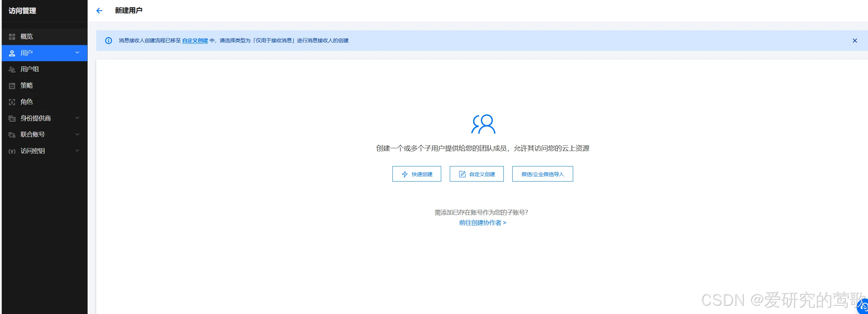Dismiss the blue info banner
Image resolution: width=868 pixels, height=314 pixels.
pos(855,41)
